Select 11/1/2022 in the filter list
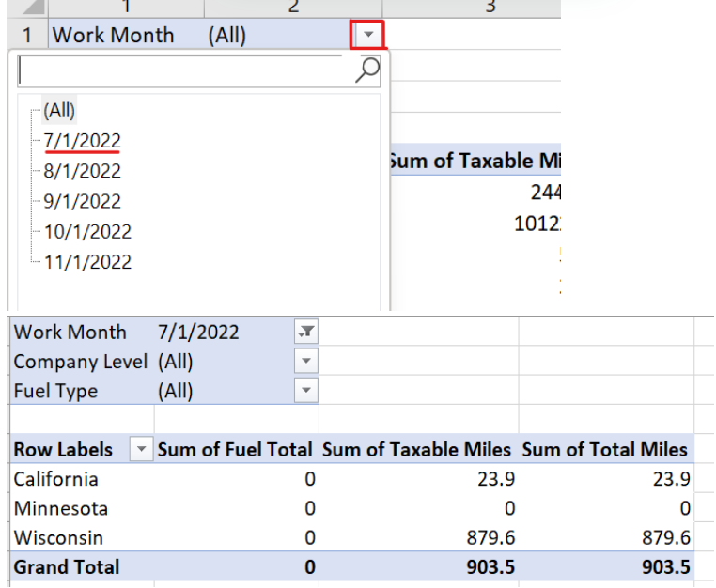The width and height of the screenshot is (716, 588). point(87,262)
